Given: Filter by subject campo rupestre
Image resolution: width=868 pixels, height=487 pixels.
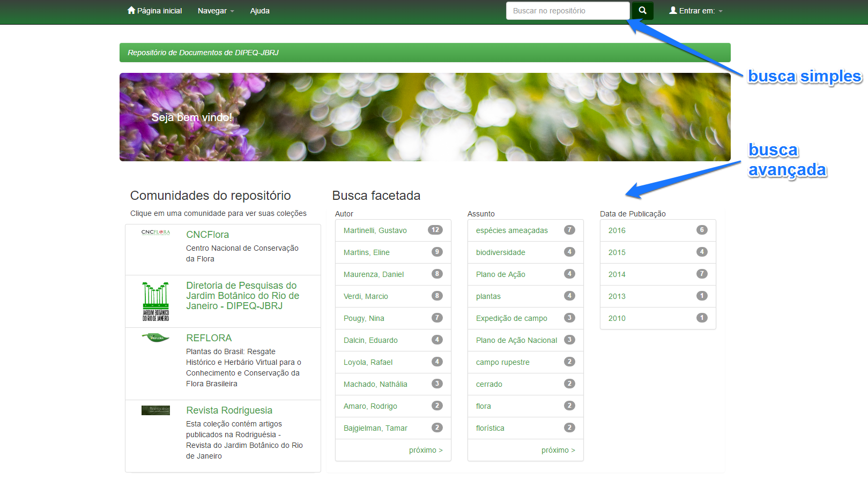Looking at the screenshot, I should [502, 362].
